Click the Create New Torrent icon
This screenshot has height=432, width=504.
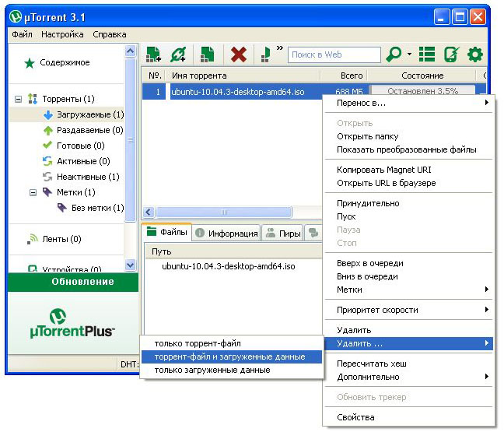coord(207,54)
